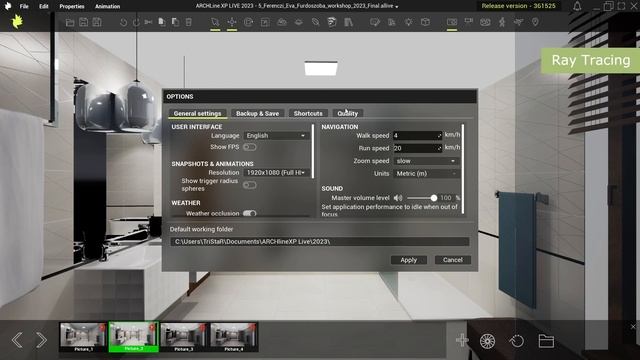Open project folder icon in toolbar
This screenshot has height=360, width=640.
click(70, 22)
